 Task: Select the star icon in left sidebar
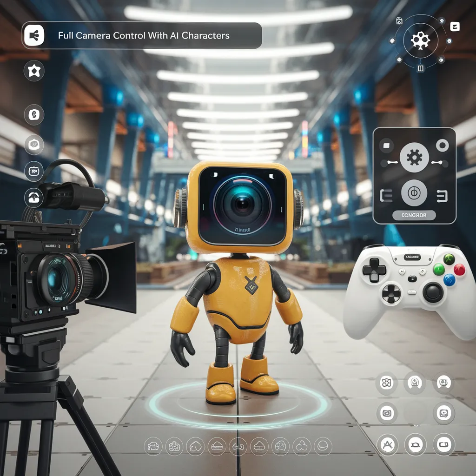[x=34, y=71]
